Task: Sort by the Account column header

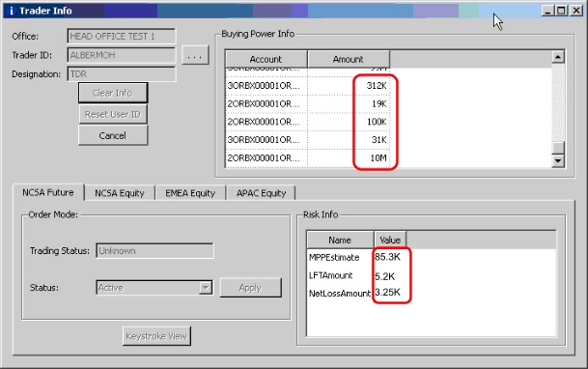Action: click(x=266, y=59)
